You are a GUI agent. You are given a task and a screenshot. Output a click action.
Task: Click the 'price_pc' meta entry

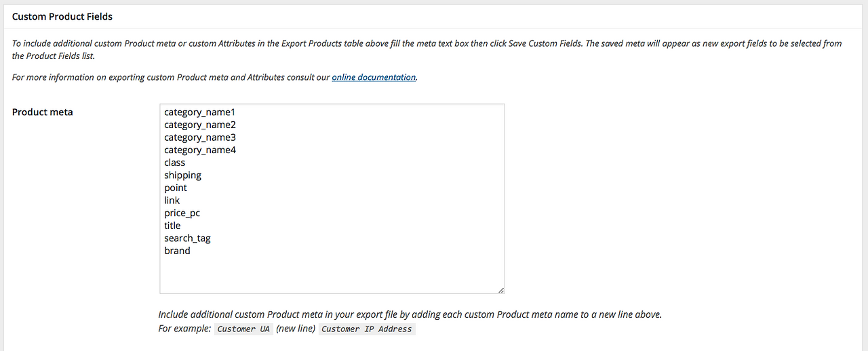pos(182,213)
